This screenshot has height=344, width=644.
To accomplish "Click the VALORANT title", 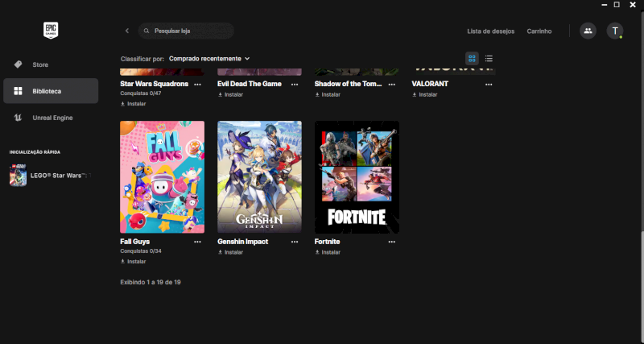I will (x=430, y=84).
